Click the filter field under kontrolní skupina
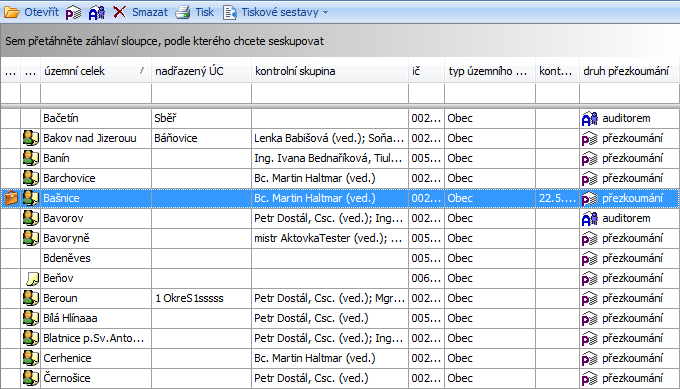680x389 pixels. click(330, 93)
